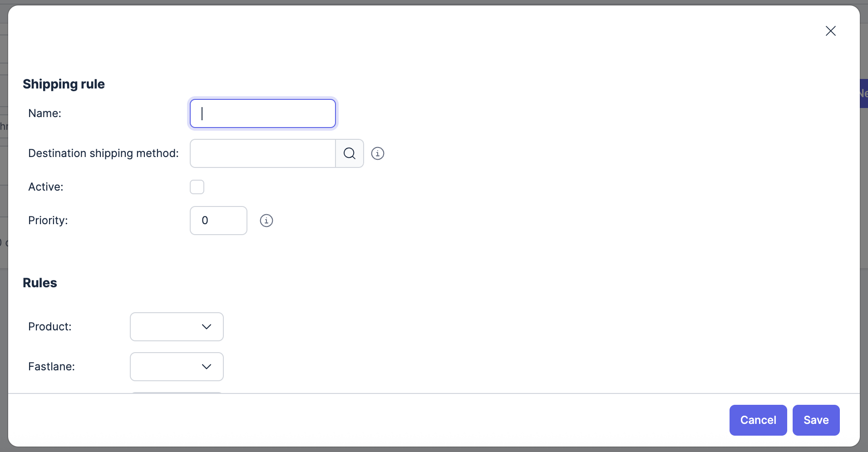Click the "Rules" section heading
The image size is (868, 452).
(40, 283)
